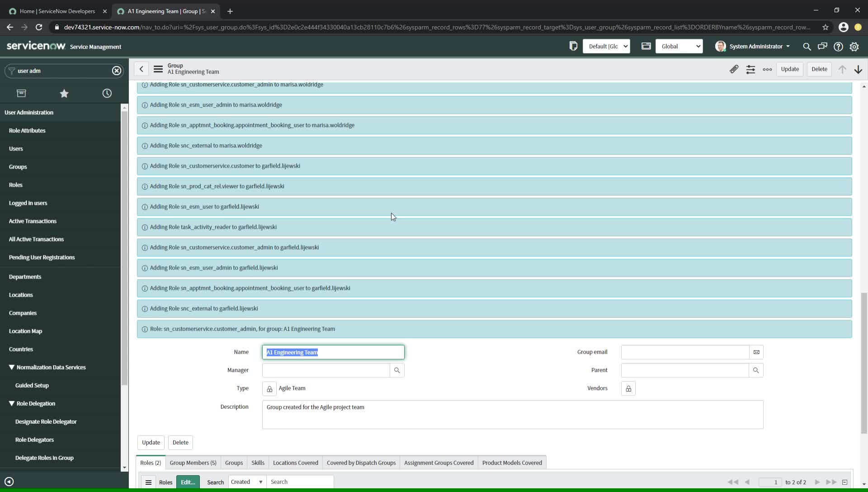Edit the group Name input field
868x492 pixels.
(x=333, y=352)
